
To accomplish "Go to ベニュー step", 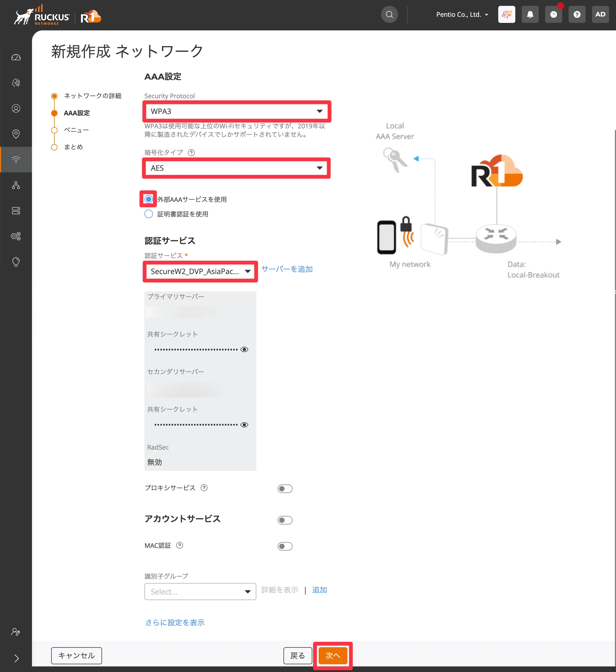I will click(76, 130).
